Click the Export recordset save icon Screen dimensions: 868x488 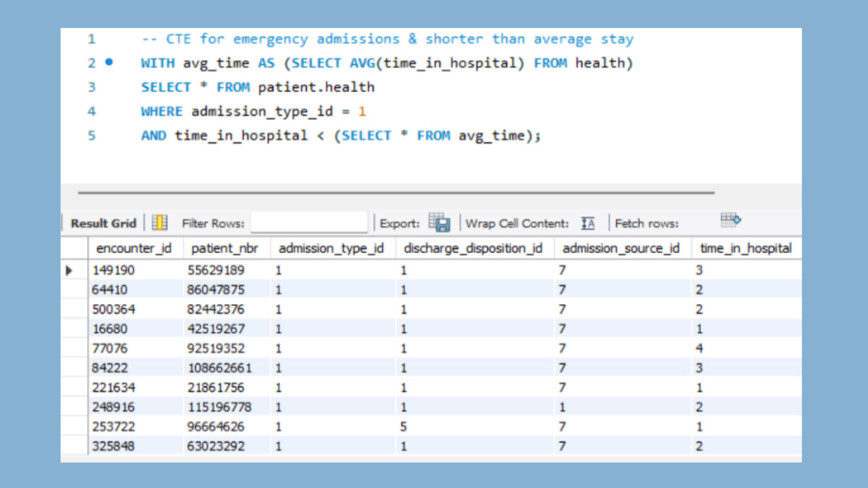click(x=439, y=223)
